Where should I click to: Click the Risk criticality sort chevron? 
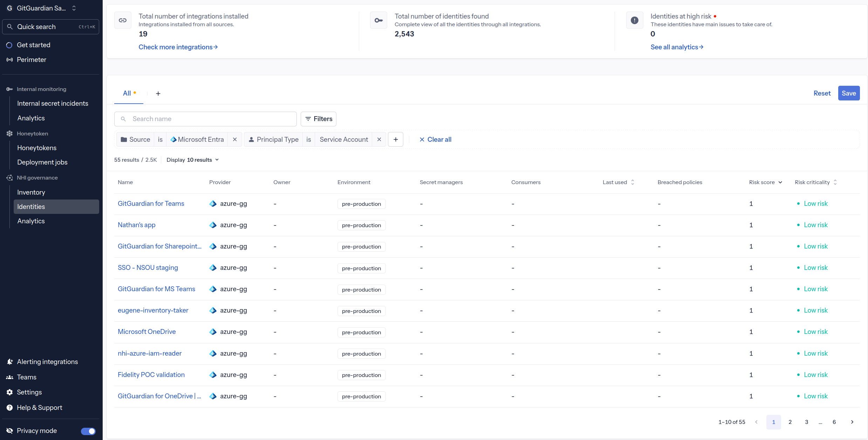point(835,182)
